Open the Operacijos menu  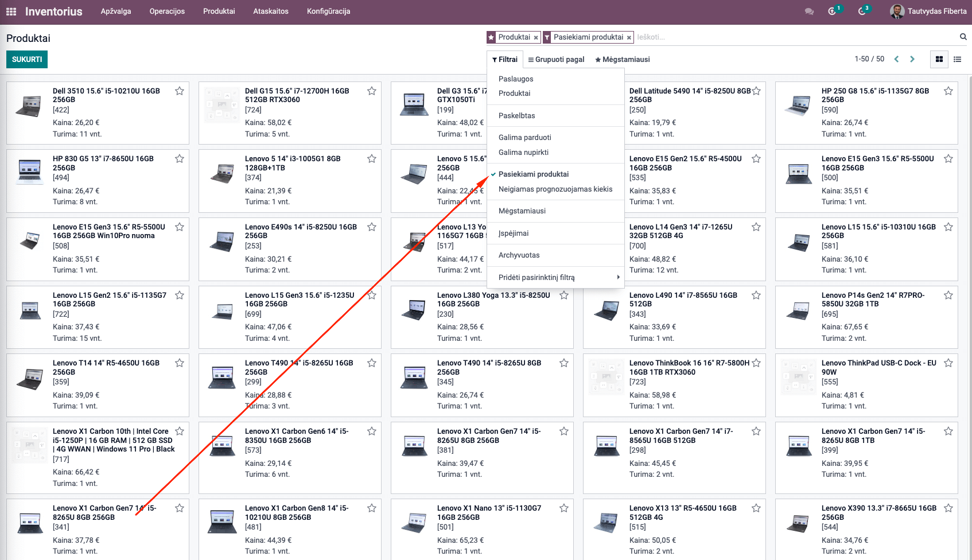167,11
